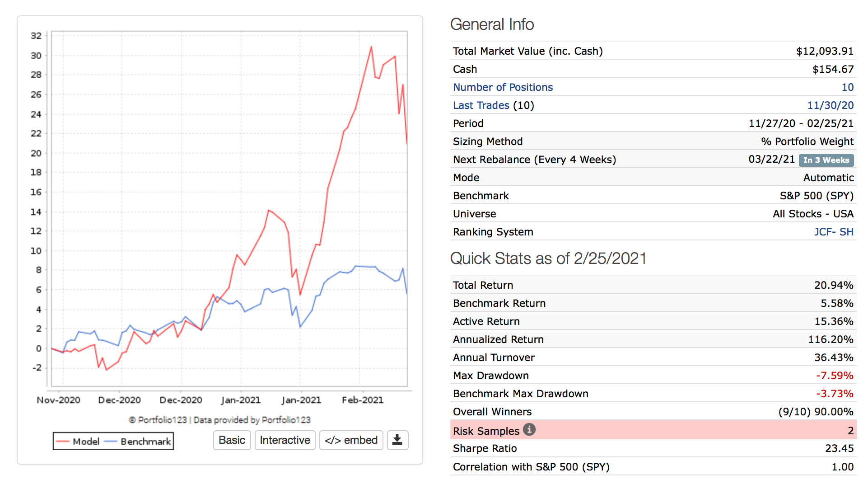Open the Last Trades link
This screenshot has width=868, height=489.
click(481, 105)
